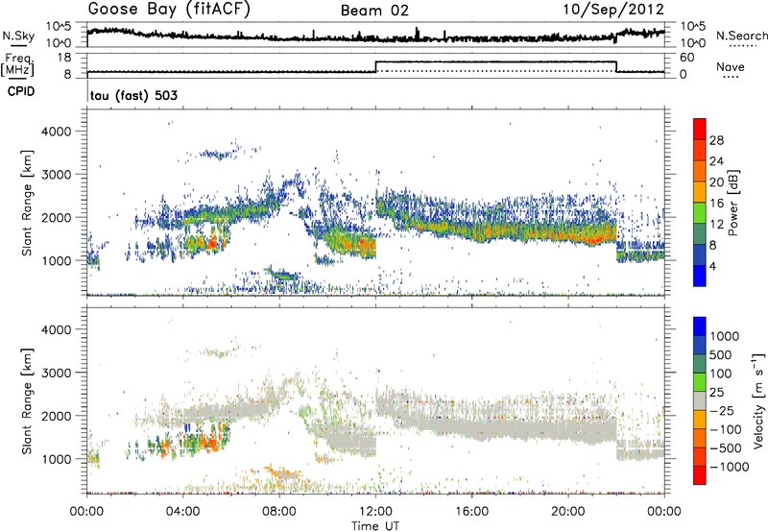This screenshot has width=768, height=532.
Task: Click the 'Velocity [m s-1]' colorbar label
Action: click(x=757, y=400)
